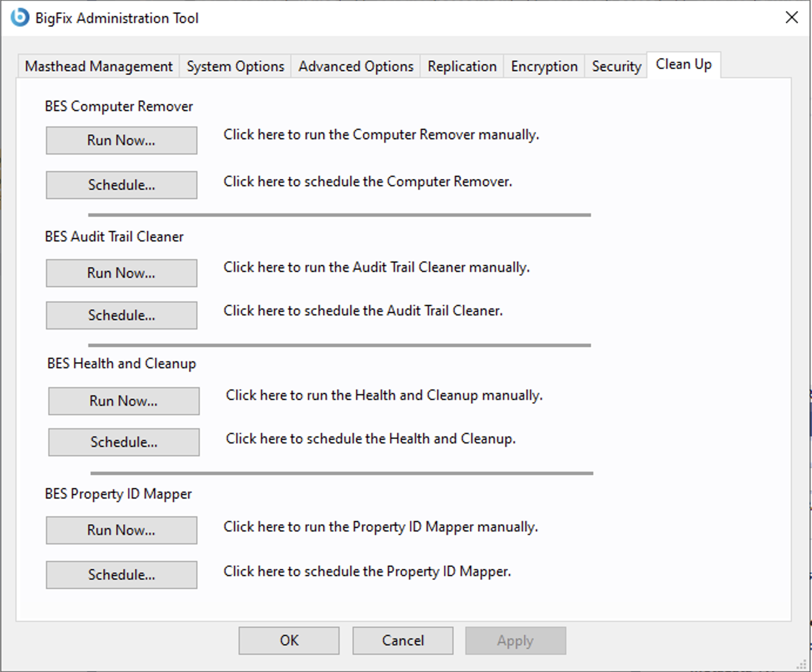
Task: Select the Clean Up tab
Action: coord(683,65)
